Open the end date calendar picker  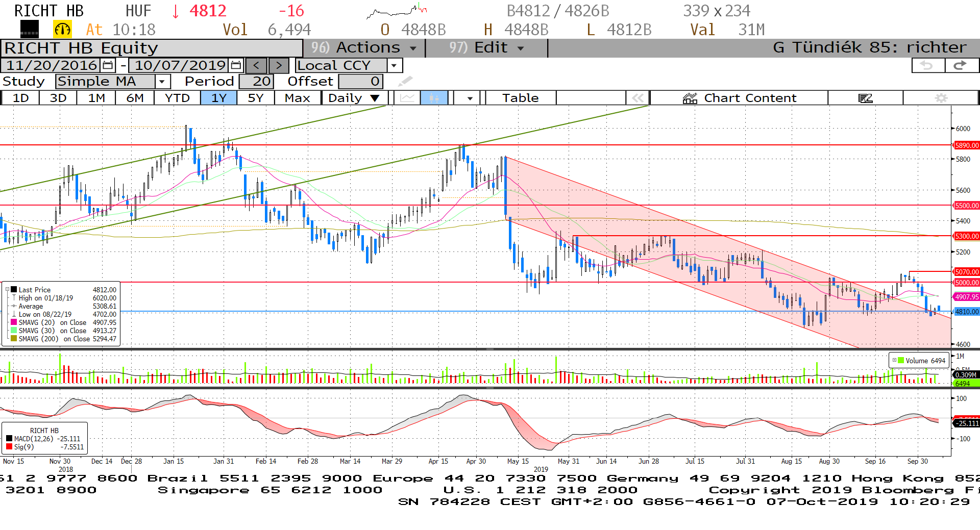pos(236,65)
